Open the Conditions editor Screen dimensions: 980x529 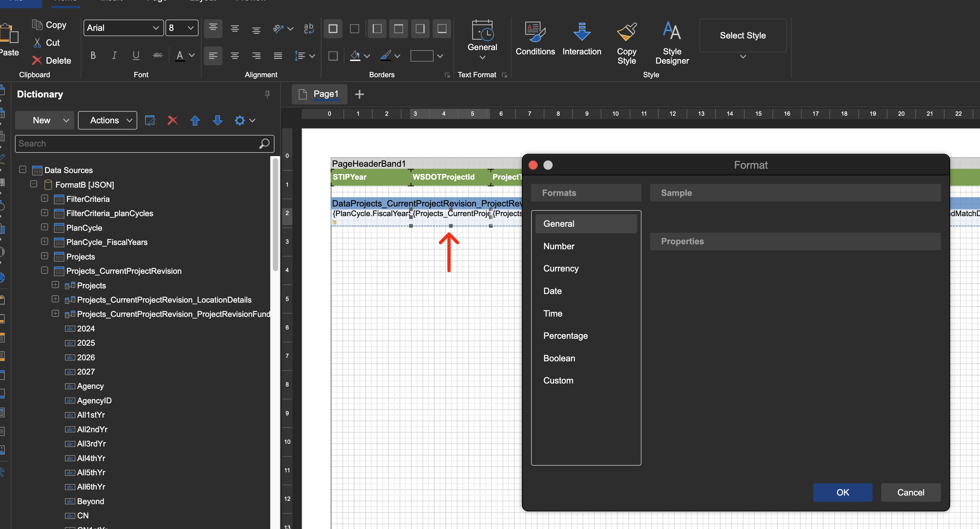[x=535, y=38]
